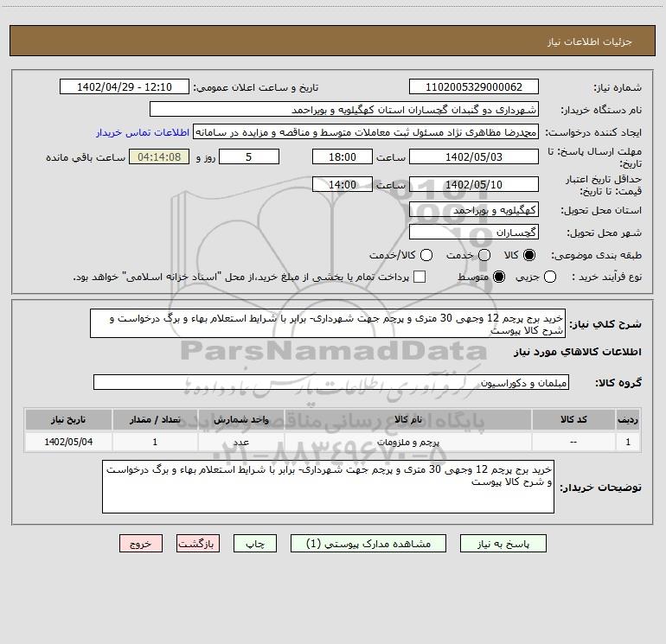Click the remaining time countdown 04:14:08
Viewport: 666px width, 644px height.
click(x=159, y=156)
